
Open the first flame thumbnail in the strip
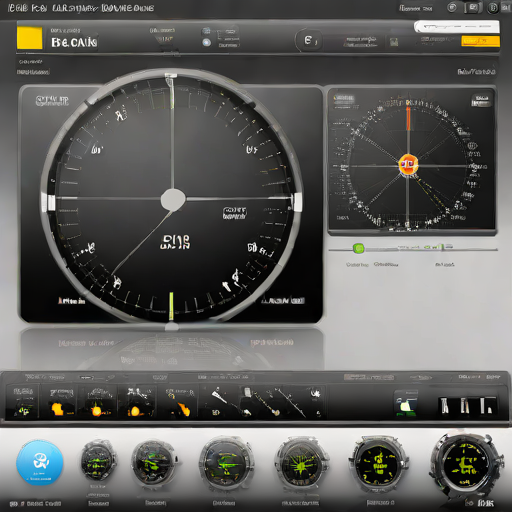coord(59,402)
